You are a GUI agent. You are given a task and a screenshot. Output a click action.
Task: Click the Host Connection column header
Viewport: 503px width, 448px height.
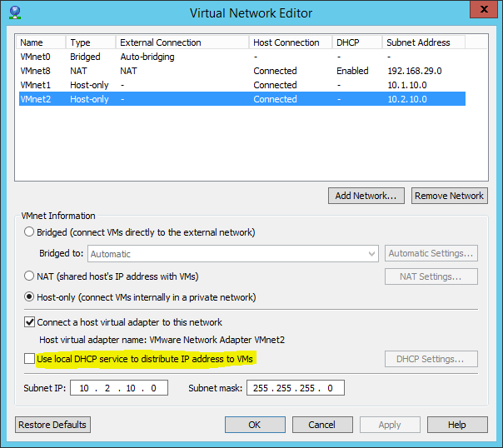point(291,42)
